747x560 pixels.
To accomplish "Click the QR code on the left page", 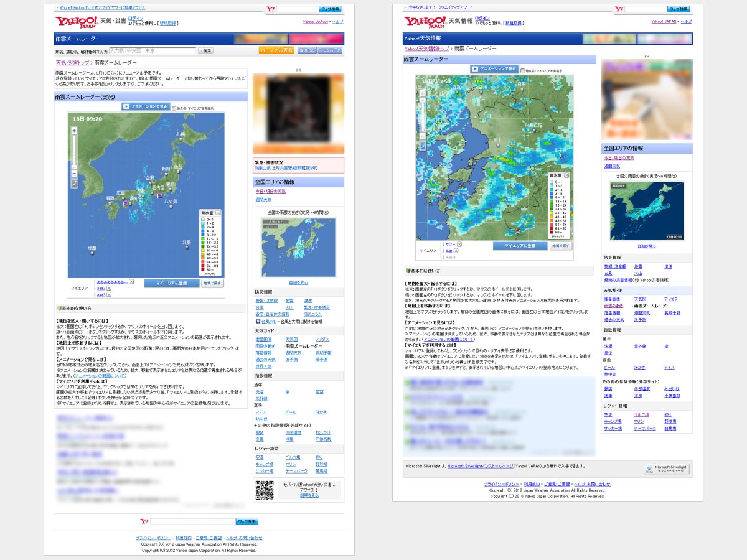I will (x=265, y=490).
